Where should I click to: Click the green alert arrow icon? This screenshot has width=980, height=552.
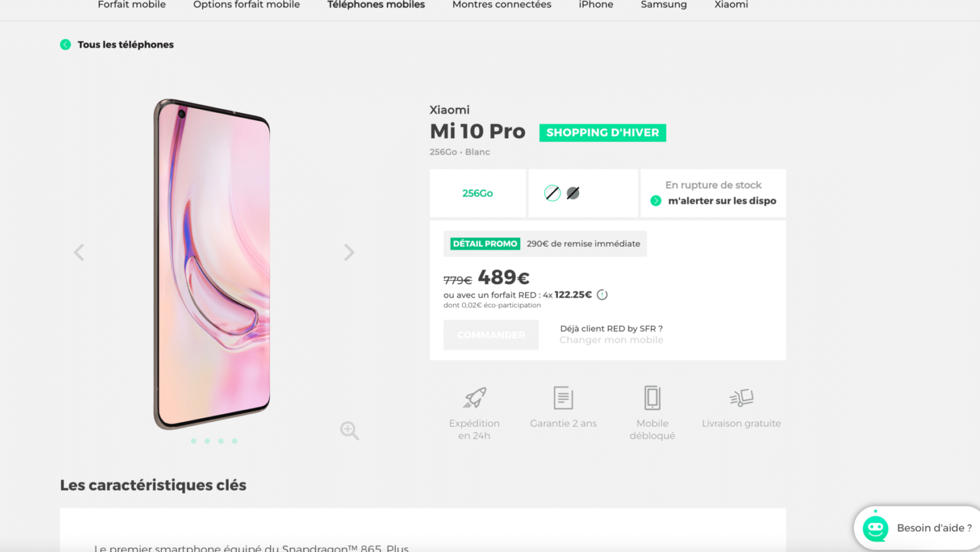click(x=656, y=201)
